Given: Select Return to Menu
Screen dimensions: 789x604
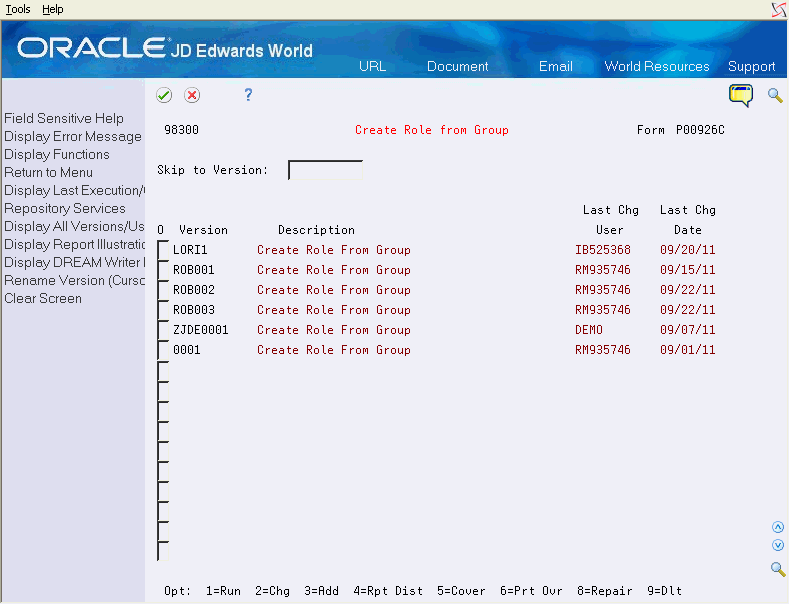Looking at the screenshot, I should pyautogui.click(x=48, y=173).
